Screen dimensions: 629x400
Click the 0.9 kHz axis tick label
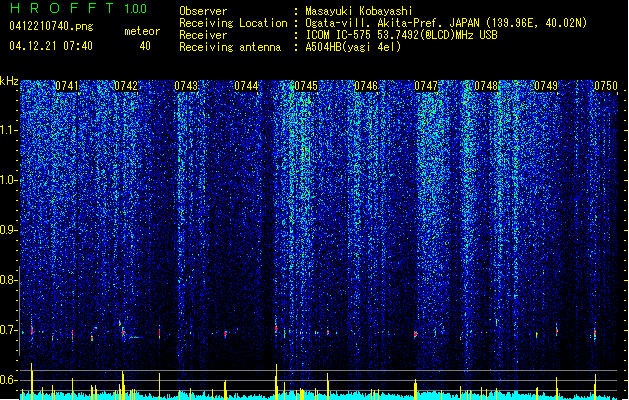[x=9, y=230]
